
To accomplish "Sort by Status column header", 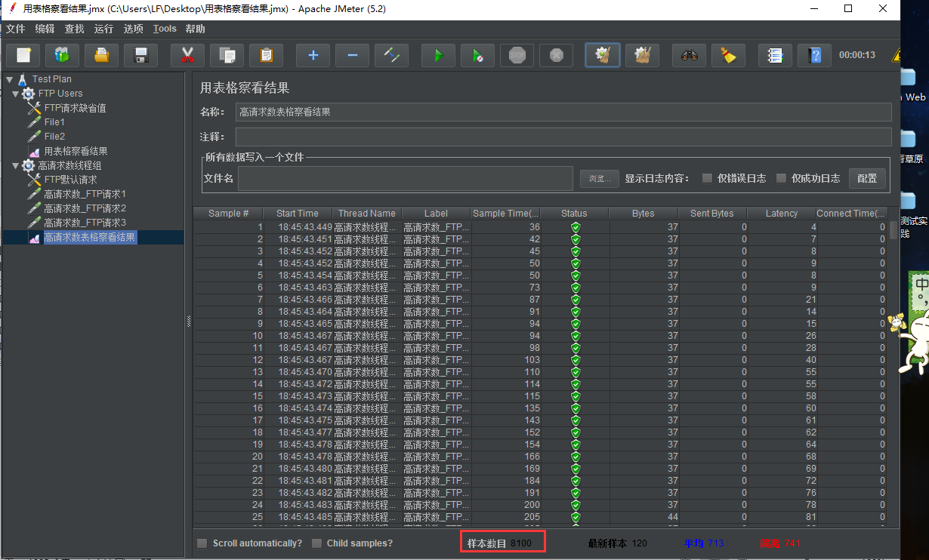I will tap(574, 214).
